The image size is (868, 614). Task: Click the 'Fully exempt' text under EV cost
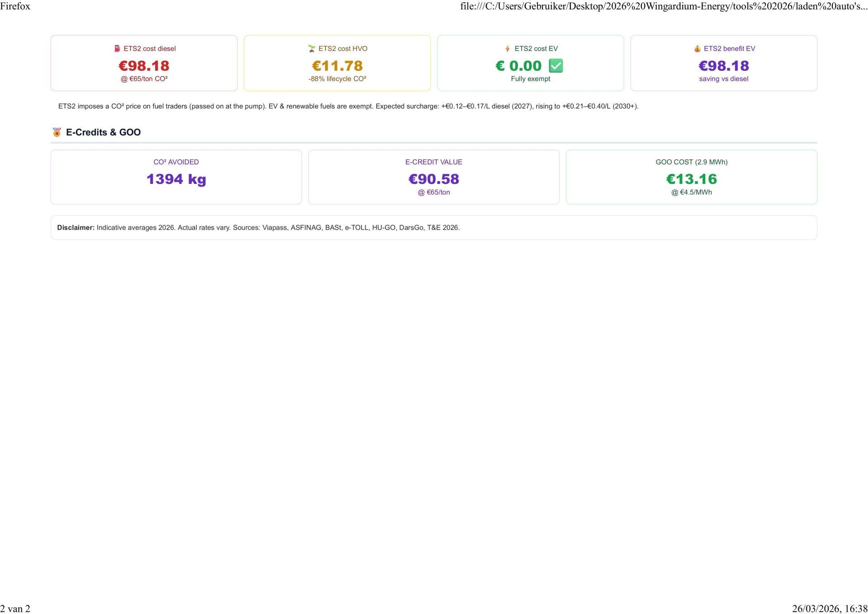pos(530,79)
